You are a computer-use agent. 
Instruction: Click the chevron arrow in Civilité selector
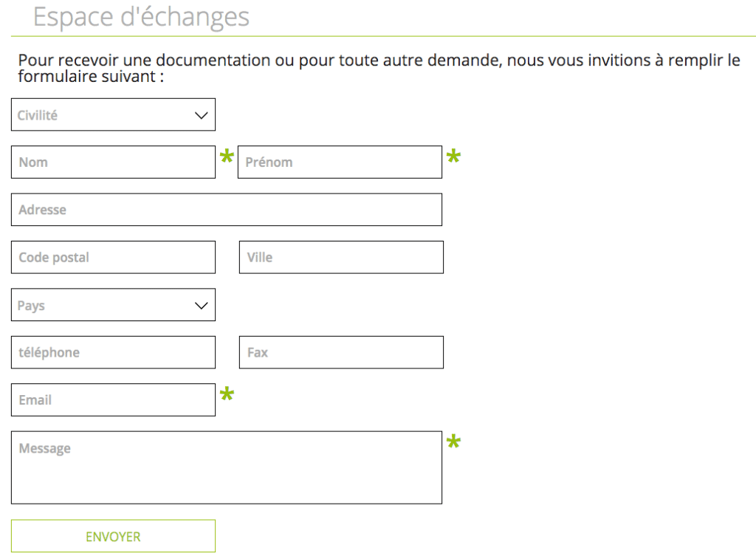[x=200, y=115]
